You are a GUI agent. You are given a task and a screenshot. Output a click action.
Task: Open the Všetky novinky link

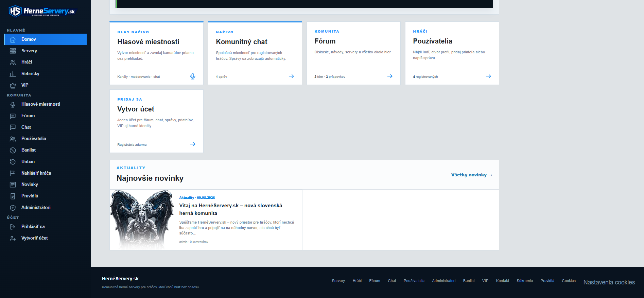[472, 175]
